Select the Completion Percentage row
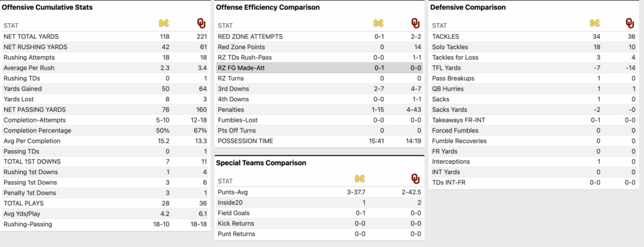Viewport: 644px width, 247px height. 105,131
